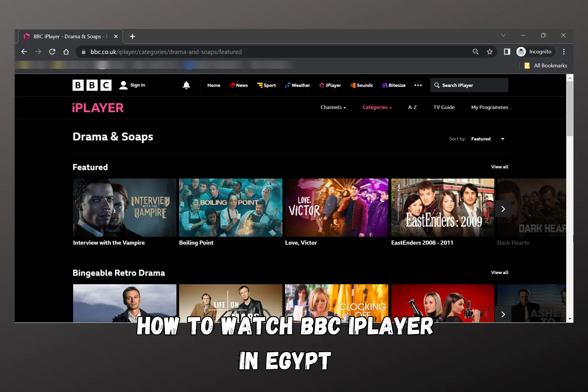Click View all Featured dramas link
Viewport: 588px width, 392px height.
(x=499, y=167)
